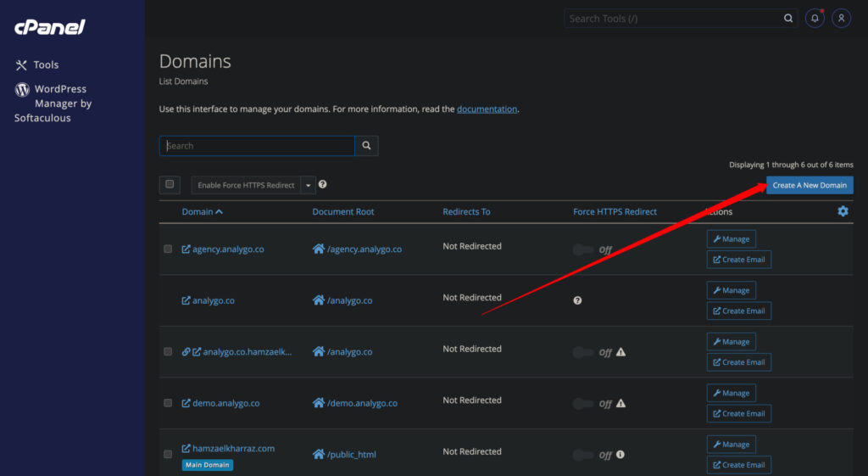This screenshot has width=868, height=476.
Task: Expand the Enable Force HTTPS Redirect dropdown arrow
Action: click(308, 185)
